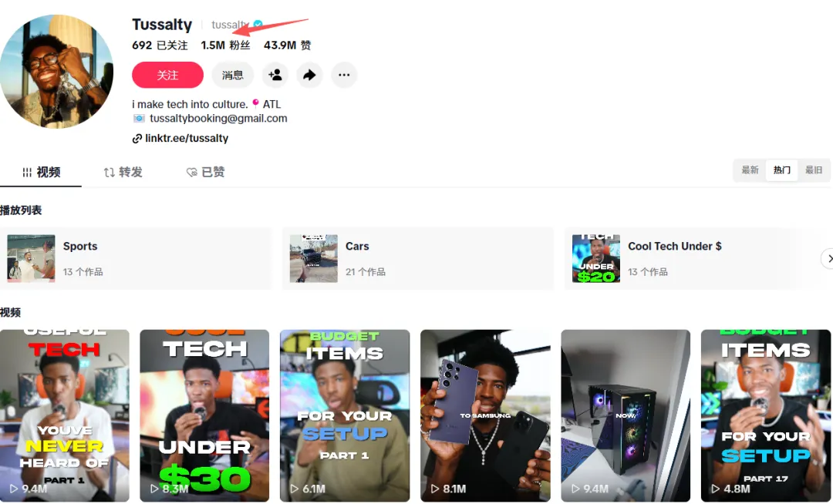Click the share arrow icon button
This screenshot has height=504, width=833.
(309, 75)
